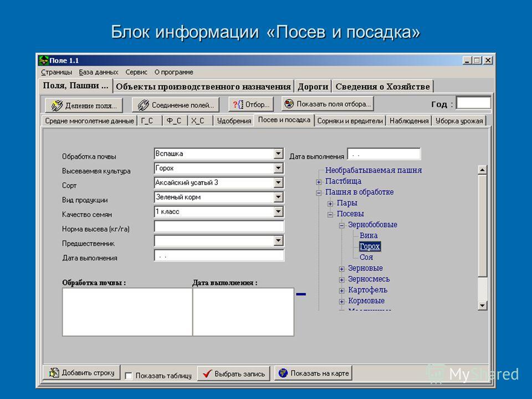Open the Наблюдения tab
The height and width of the screenshot is (399, 532).
pyautogui.click(x=409, y=121)
